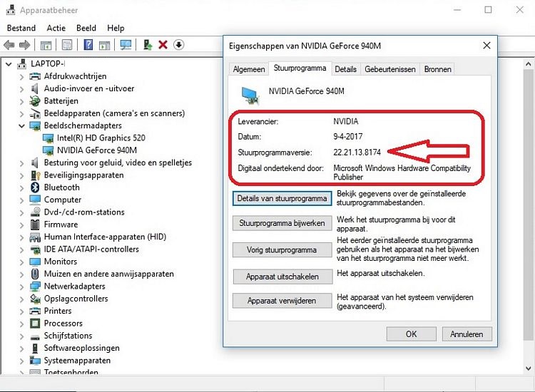Click the show/hide console tree icon
Screen dimensions: 535x392
click(46, 45)
